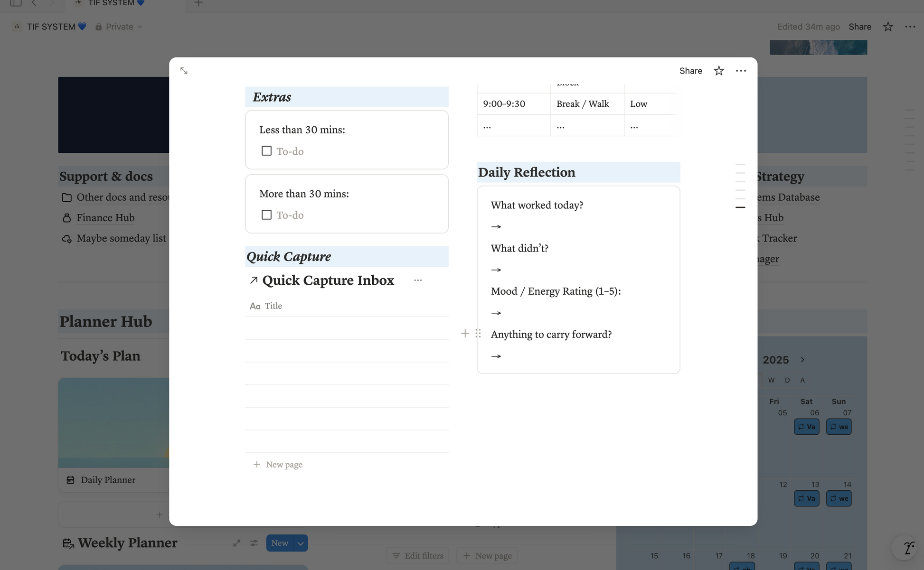Go to next month in calendar

pos(802,360)
